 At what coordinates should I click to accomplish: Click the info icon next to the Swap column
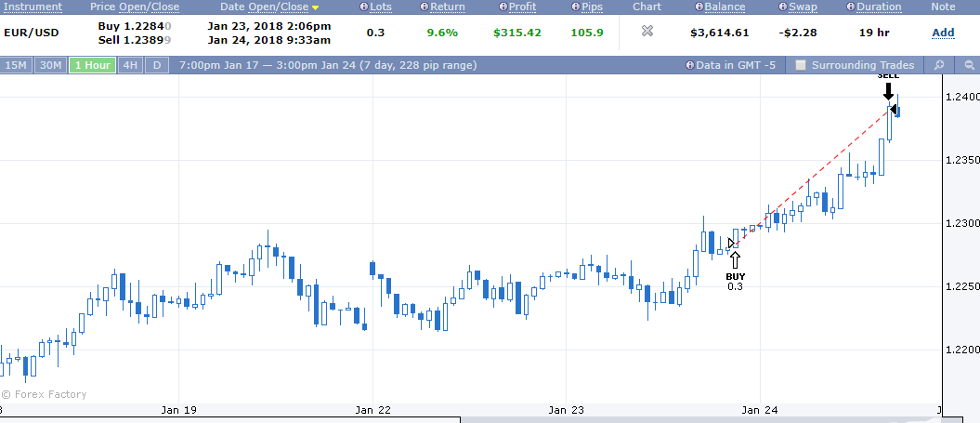[783, 7]
